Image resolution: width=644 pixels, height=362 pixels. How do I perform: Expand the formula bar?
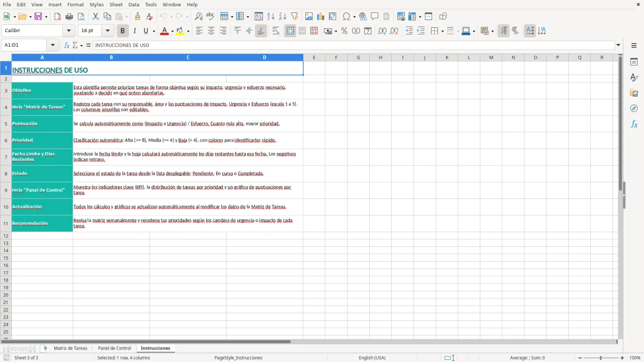pyautogui.click(x=618, y=46)
